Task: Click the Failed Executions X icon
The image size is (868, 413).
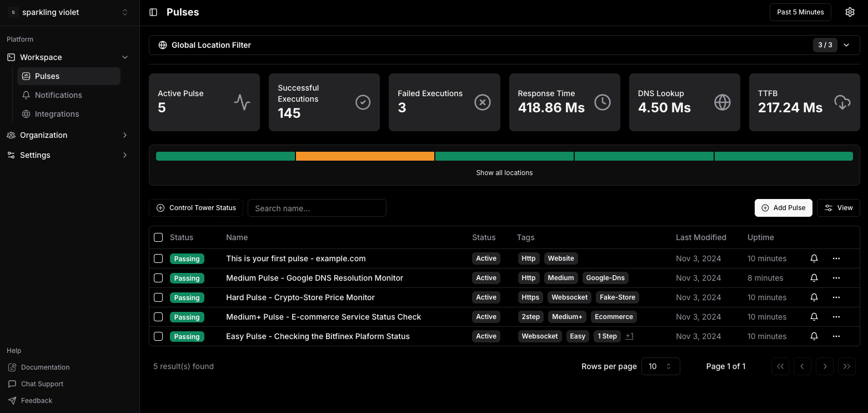Action: (x=483, y=102)
